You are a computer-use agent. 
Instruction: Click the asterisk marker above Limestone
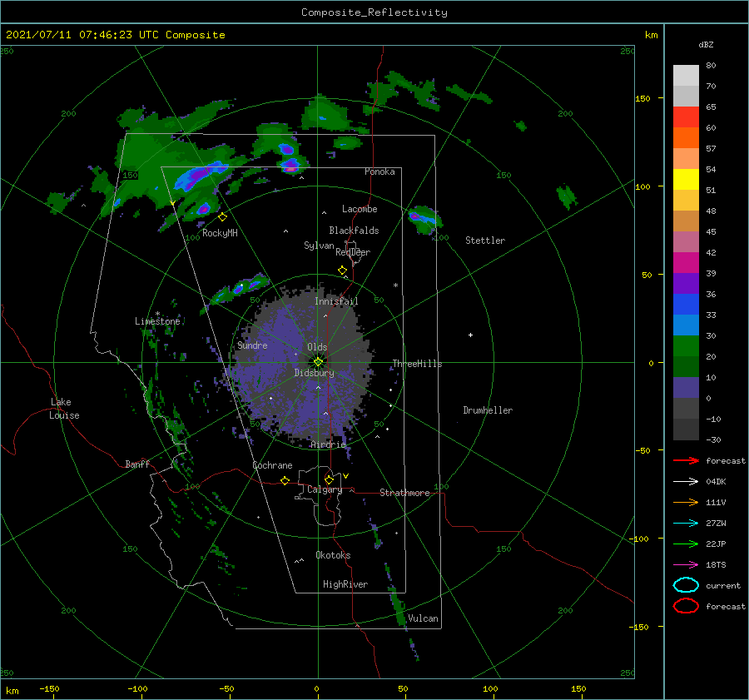157,314
